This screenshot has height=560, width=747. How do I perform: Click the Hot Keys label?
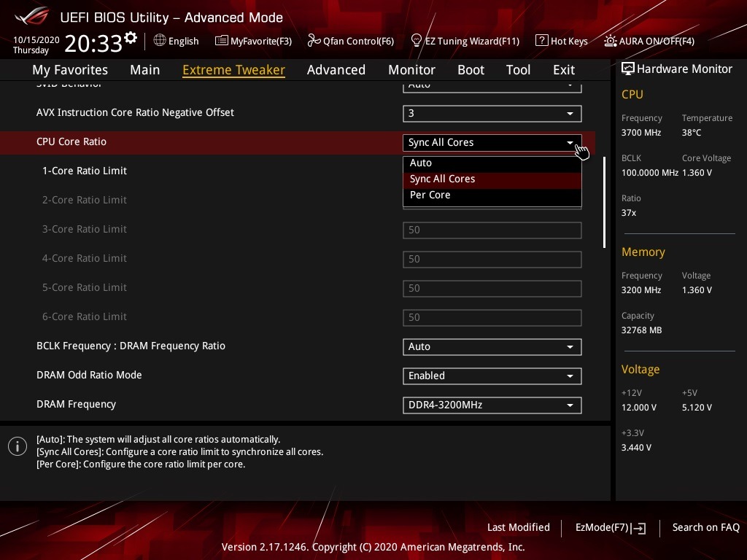[x=569, y=41]
